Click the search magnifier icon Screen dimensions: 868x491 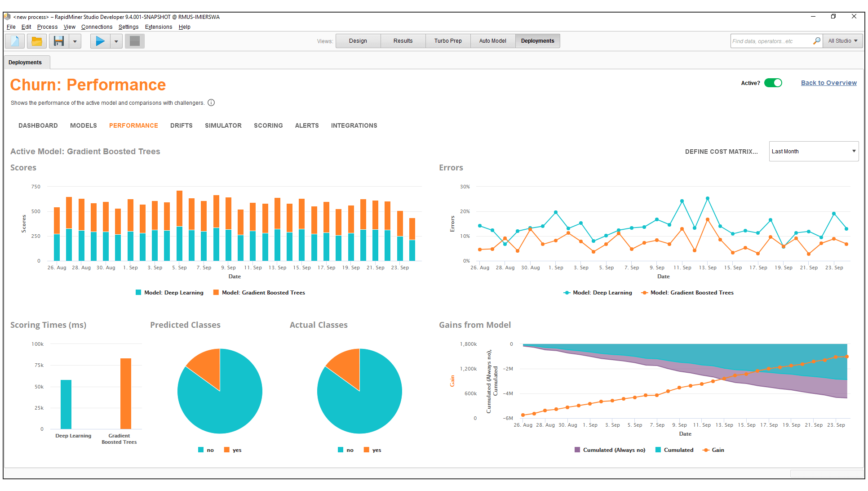pyautogui.click(x=817, y=41)
